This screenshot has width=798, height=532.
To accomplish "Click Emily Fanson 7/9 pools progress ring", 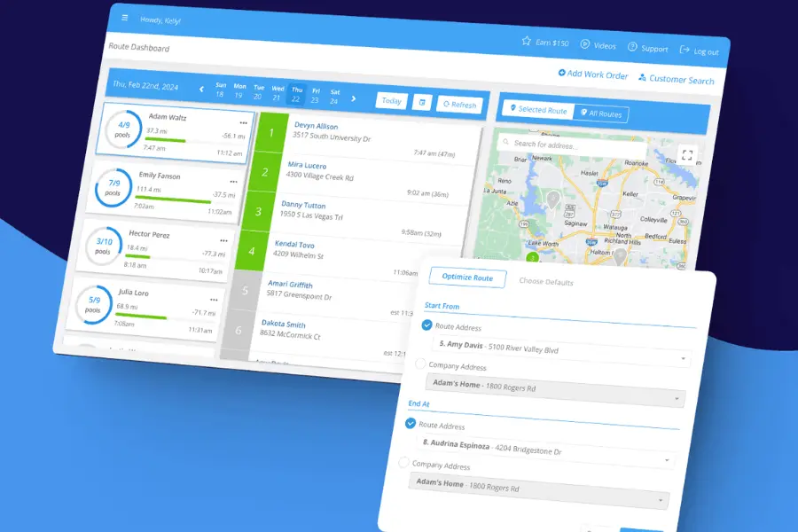I will pos(113,187).
